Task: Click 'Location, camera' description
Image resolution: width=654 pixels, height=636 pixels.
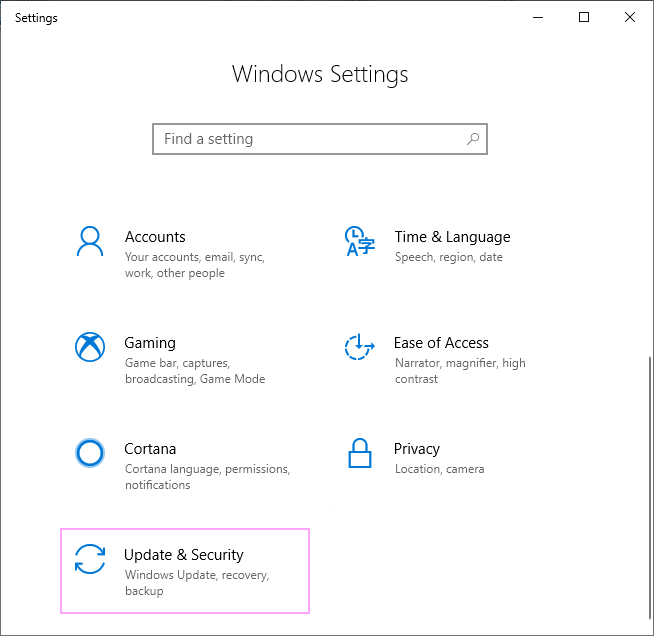Action: [440, 469]
